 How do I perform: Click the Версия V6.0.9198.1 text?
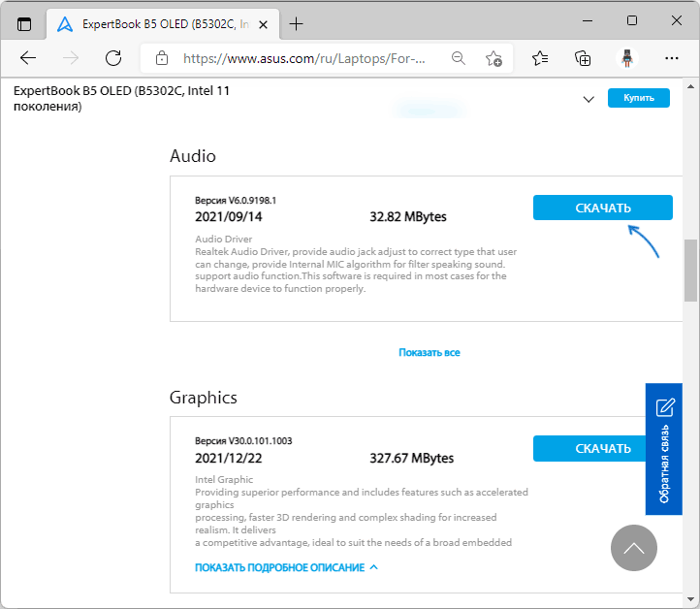(236, 201)
